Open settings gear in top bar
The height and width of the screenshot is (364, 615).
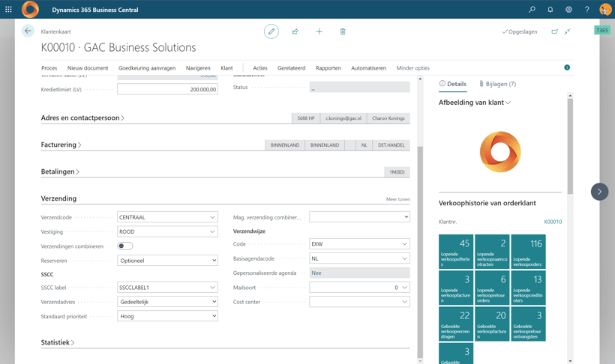(568, 10)
